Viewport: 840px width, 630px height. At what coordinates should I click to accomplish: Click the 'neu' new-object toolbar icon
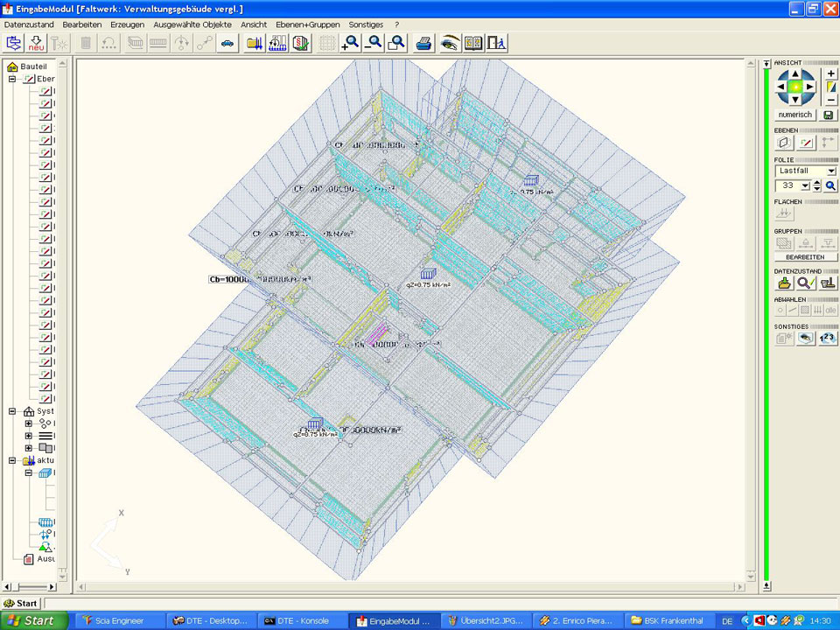coord(37,43)
